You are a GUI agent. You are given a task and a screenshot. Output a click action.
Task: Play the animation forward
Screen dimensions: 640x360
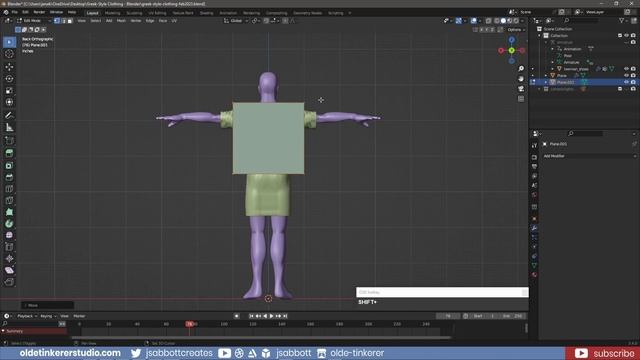[271, 316]
